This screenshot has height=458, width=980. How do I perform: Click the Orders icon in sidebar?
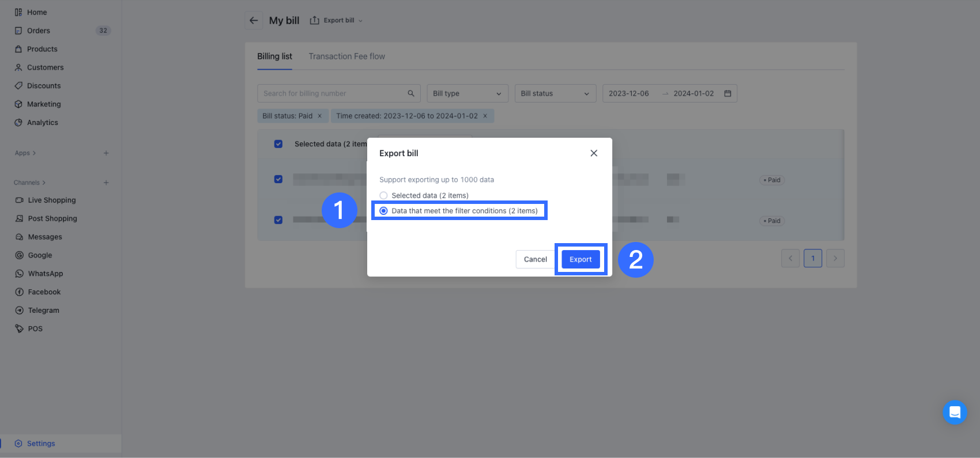click(18, 31)
